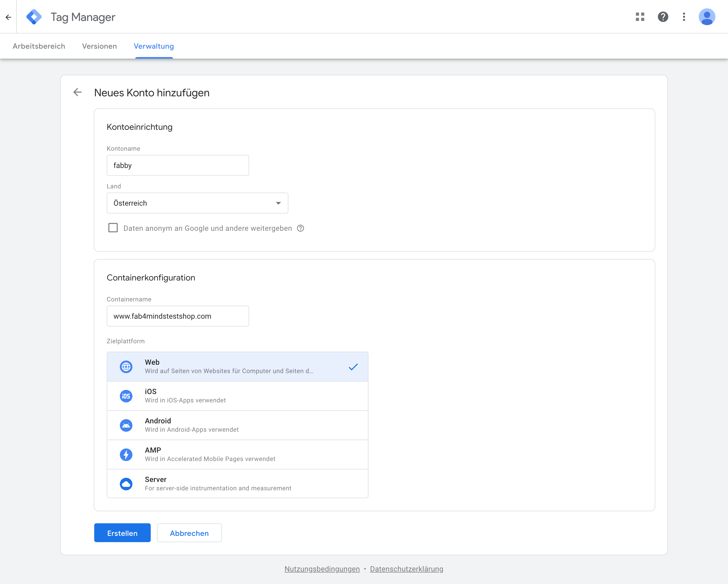728x584 pixels.
Task: Pick AMP as target platform
Action: pyautogui.click(x=237, y=454)
